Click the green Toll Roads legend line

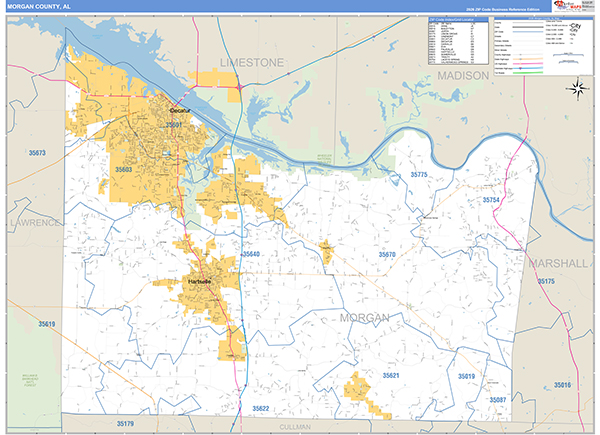coord(528,73)
